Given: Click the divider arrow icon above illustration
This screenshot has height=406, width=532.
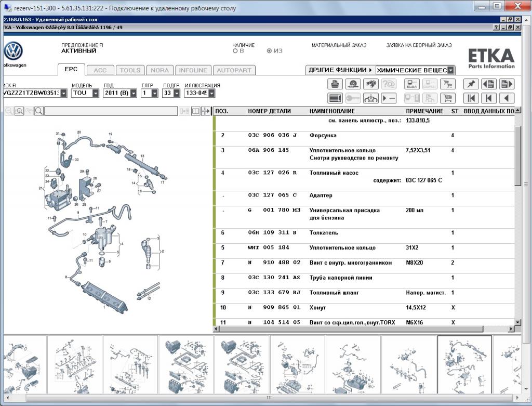Looking at the screenshot, I should coord(206,111).
